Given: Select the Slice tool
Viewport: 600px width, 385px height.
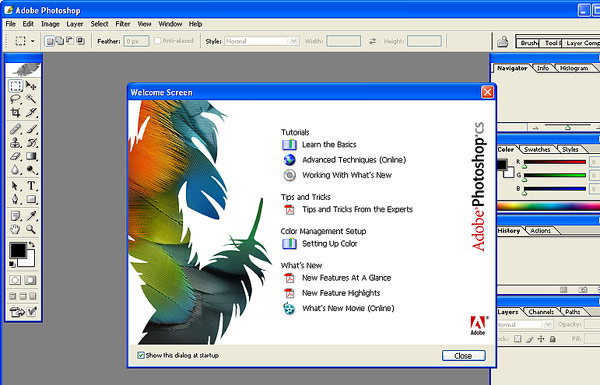Looking at the screenshot, I should tap(31, 113).
